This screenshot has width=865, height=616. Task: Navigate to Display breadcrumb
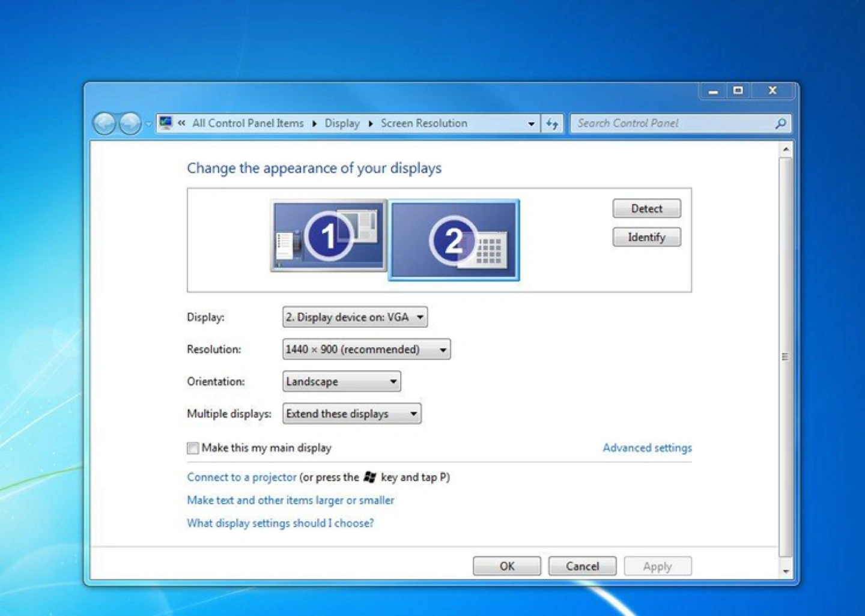(x=342, y=123)
